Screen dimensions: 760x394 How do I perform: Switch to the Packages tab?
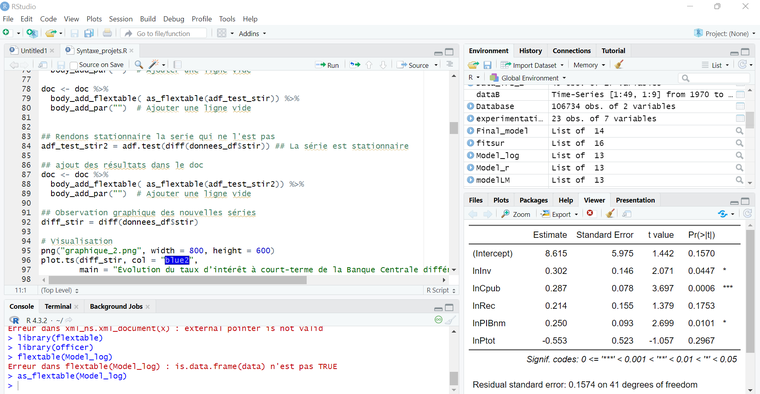(533, 200)
